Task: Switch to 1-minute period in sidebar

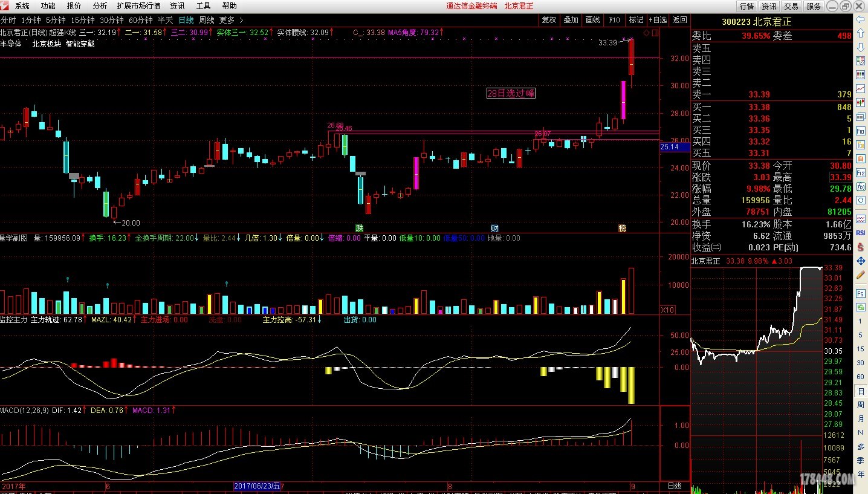Action: [x=861, y=321]
